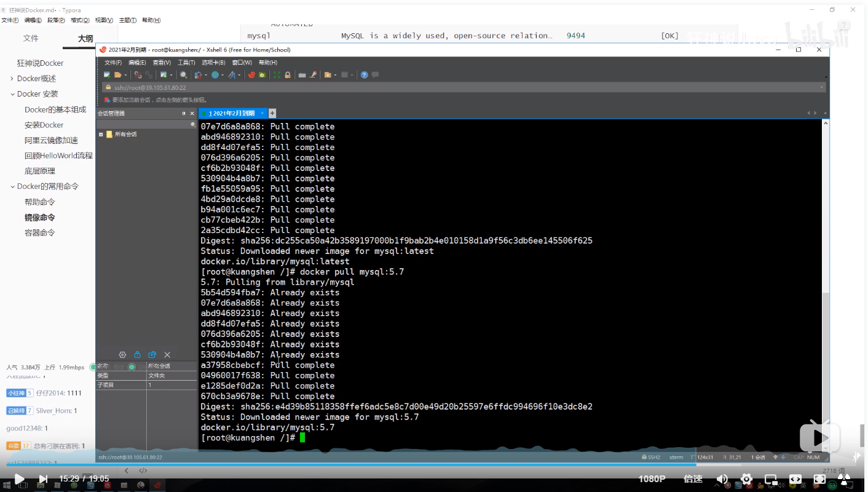Skip to next video
Image resolution: width=868 pixels, height=492 pixels.
43,478
